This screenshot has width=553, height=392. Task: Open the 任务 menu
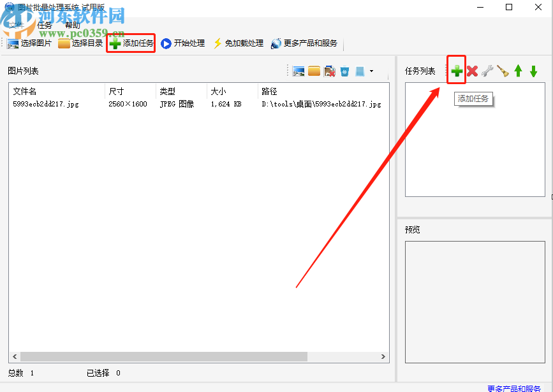coord(44,25)
